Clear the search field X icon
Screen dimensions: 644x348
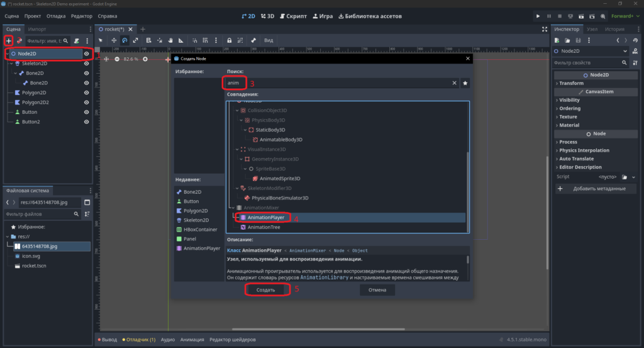[454, 83]
